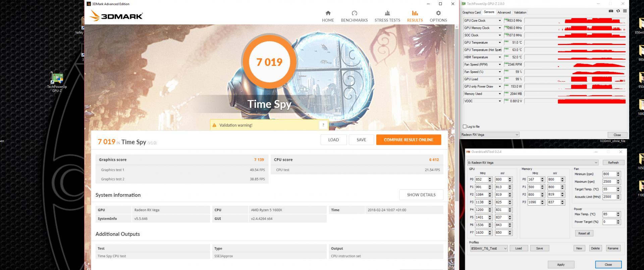Open 3DMark Stress Tests
The height and width of the screenshot is (270, 644).
pos(387,16)
